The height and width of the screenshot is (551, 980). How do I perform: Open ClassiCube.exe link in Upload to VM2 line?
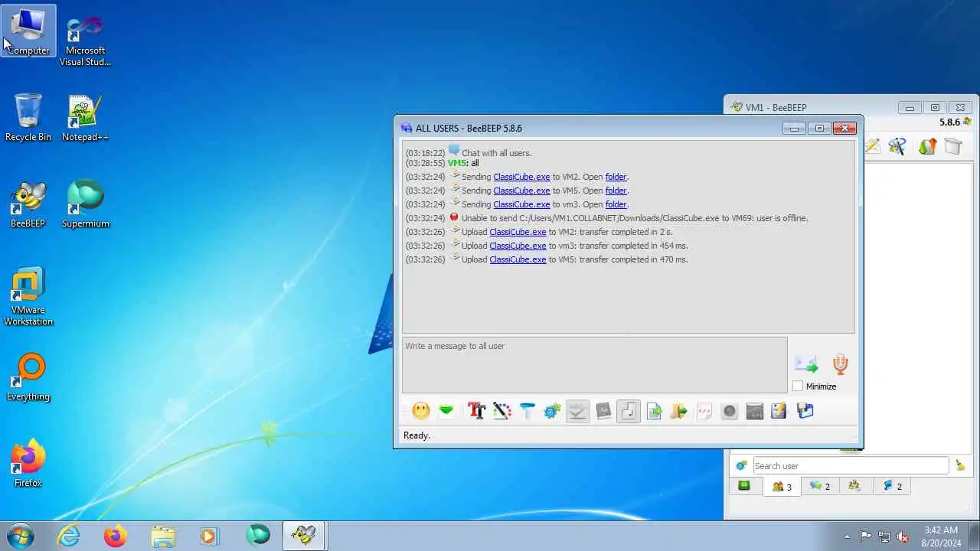(x=518, y=232)
